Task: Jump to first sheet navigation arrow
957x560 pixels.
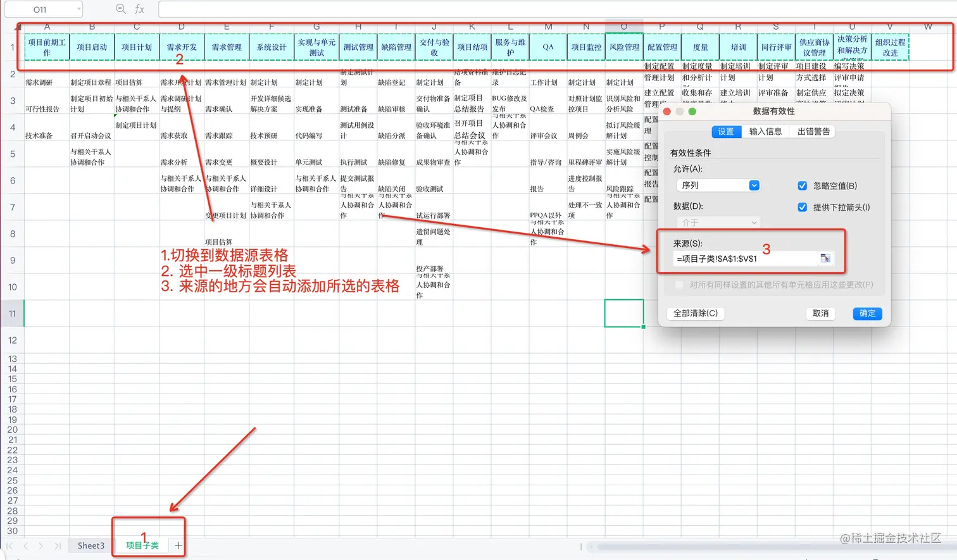Action: coord(10,545)
